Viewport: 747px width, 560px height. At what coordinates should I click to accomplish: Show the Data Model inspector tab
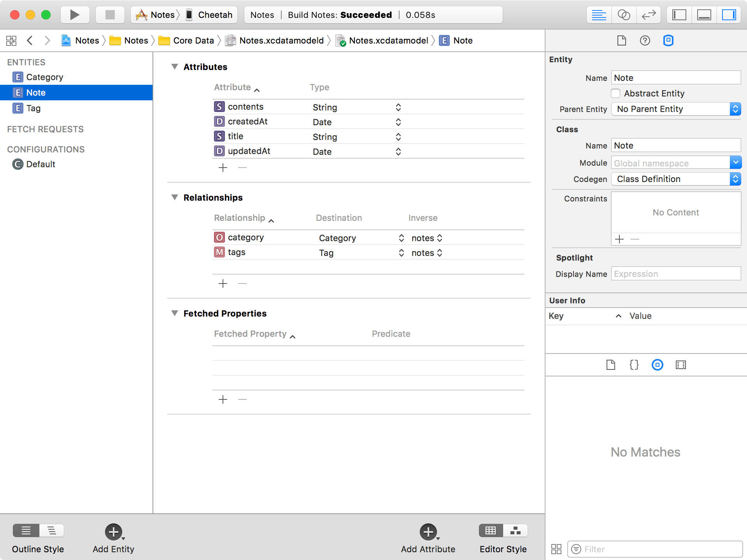click(x=668, y=40)
